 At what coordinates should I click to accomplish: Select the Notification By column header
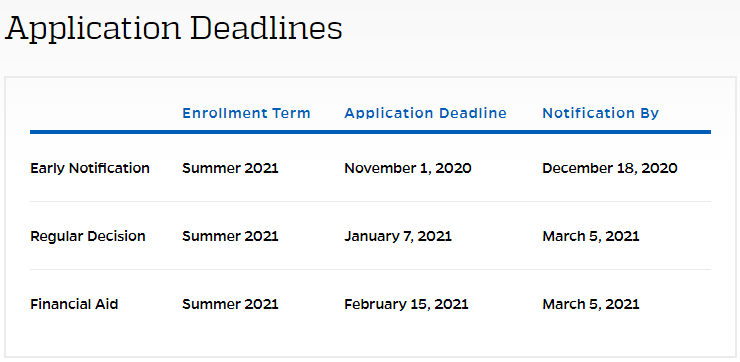point(600,113)
